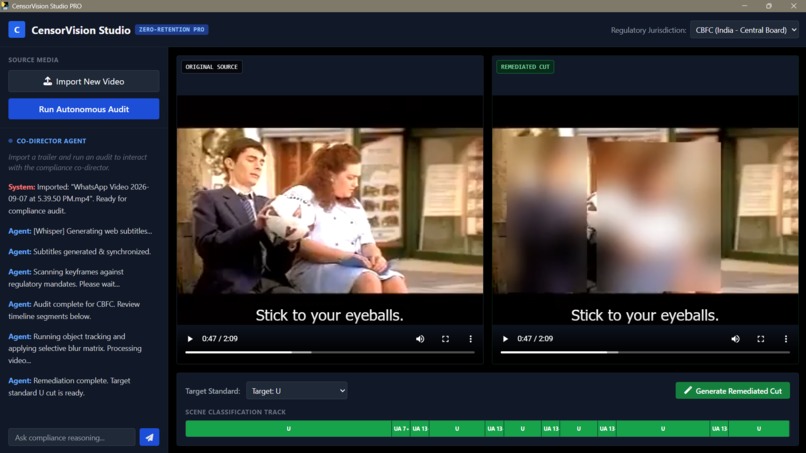The height and width of the screenshot is (453, 806).
Task: Play the Original Source video
Action: [190, 339]
